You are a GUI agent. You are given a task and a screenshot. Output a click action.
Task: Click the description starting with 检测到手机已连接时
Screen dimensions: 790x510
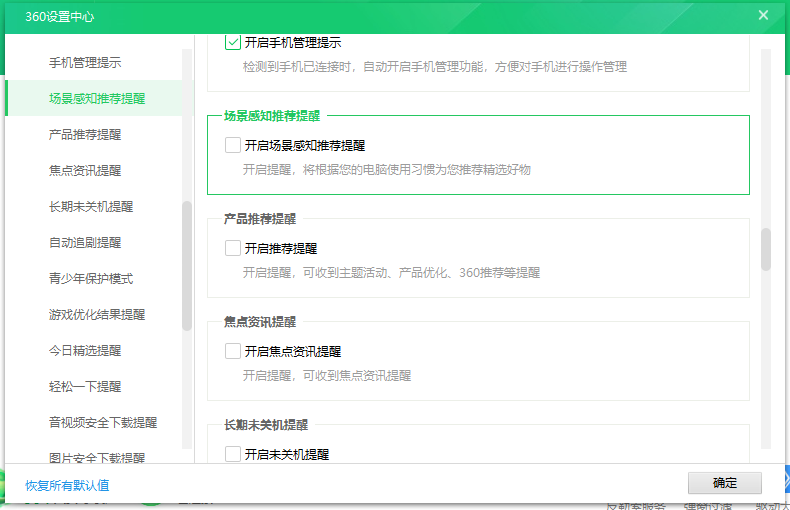click(x=435, y=67)
